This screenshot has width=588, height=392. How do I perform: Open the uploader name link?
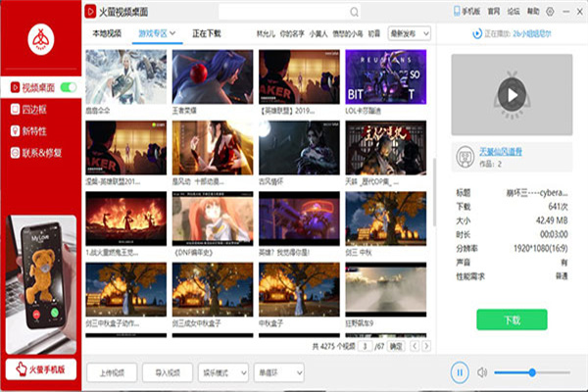[x=501, y=152]
